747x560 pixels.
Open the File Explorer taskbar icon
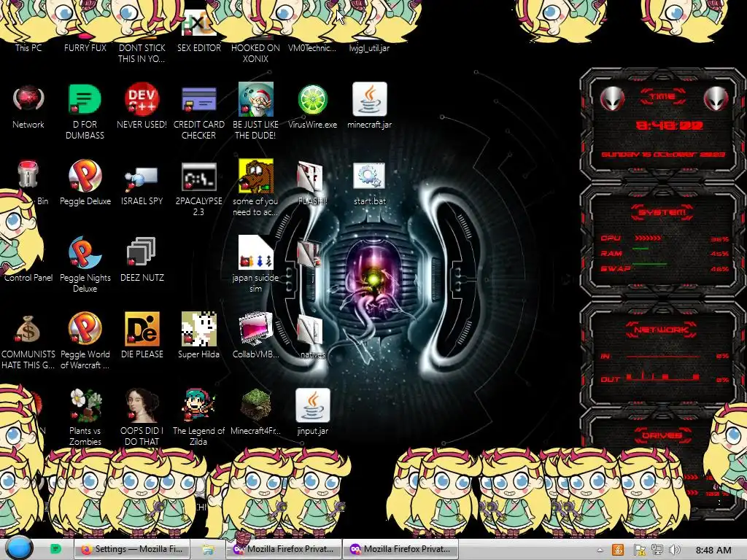(208, 550)
